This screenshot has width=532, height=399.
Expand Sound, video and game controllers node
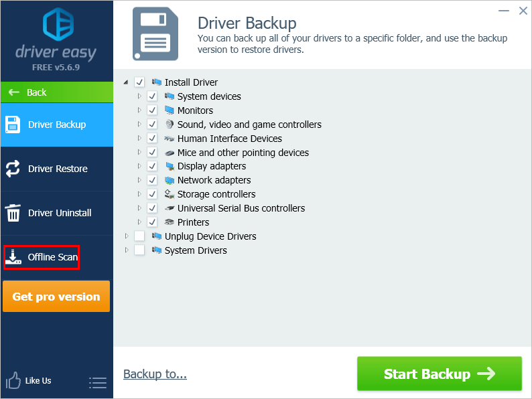139,124
